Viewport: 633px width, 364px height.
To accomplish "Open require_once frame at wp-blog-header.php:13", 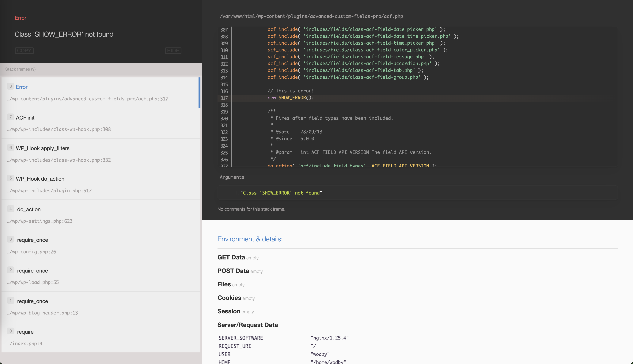I will pos(100,306).
